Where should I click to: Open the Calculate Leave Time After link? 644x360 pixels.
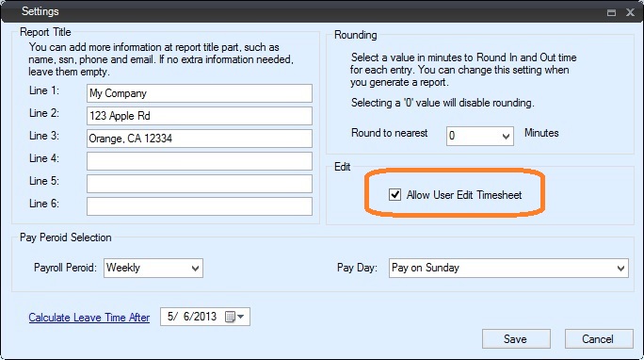(89, 318)
